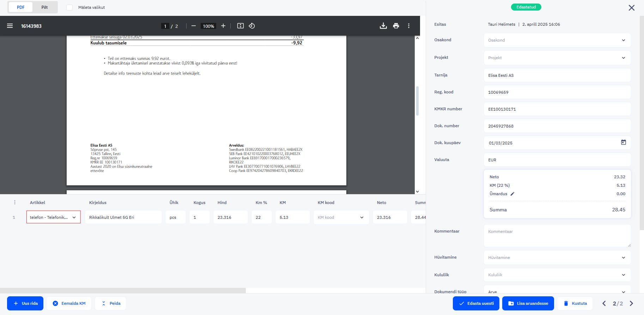
Task: Click the Tarnija field Elisa Eesti AS
Action: click(557, 75)
